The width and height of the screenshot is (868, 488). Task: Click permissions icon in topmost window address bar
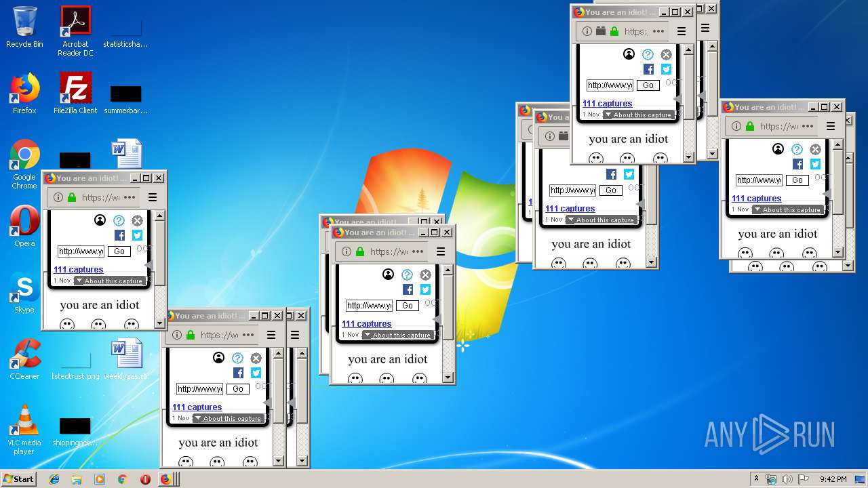tap(601, 31)
